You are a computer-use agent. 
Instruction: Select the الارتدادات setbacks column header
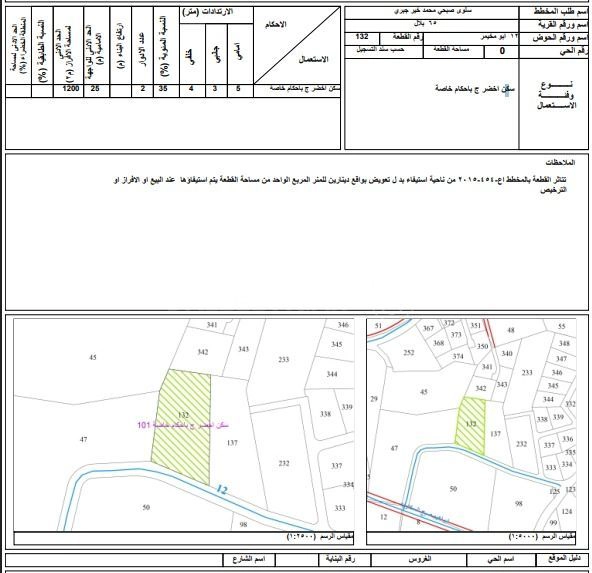[208, 12]
